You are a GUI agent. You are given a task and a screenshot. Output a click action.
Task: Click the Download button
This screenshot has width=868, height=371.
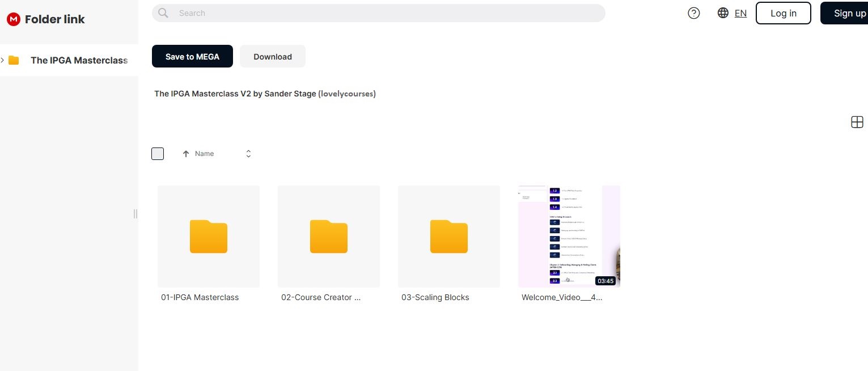pos(273,57)
